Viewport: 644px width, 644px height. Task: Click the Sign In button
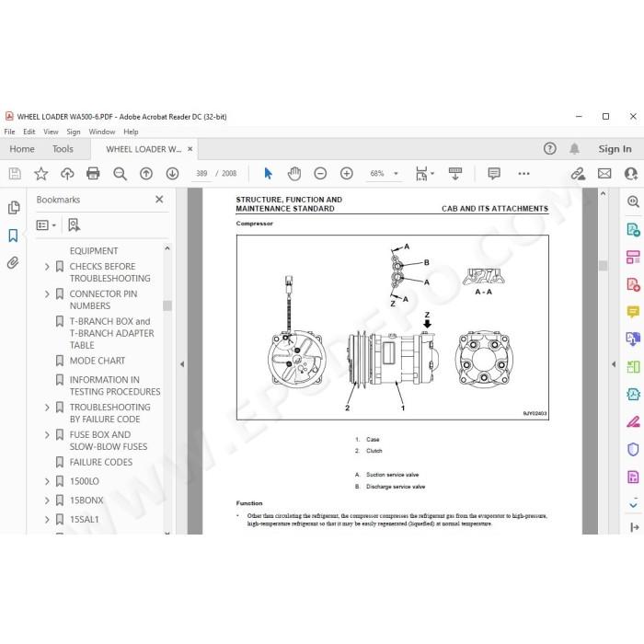pyautogui.click(x=615, y=149)
